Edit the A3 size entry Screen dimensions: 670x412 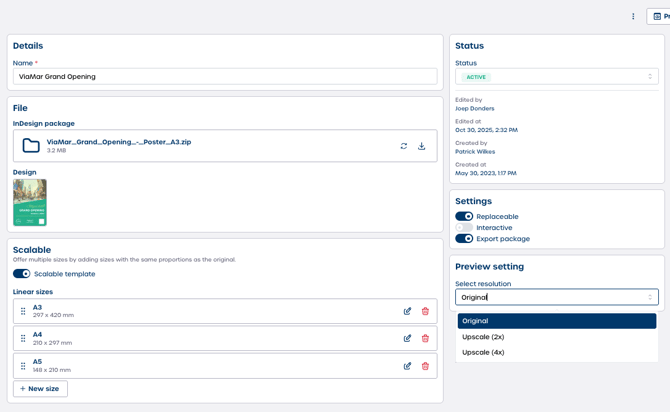pos(407,311)
